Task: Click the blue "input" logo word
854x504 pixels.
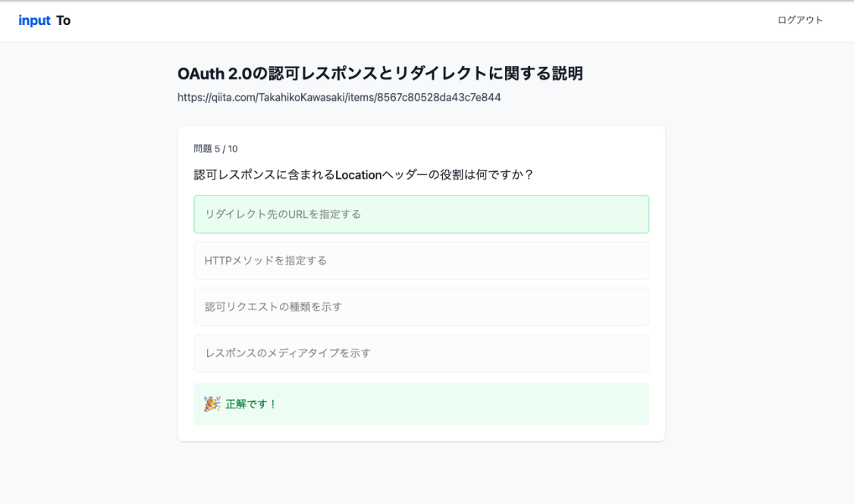Action: [x=34, y=20]
